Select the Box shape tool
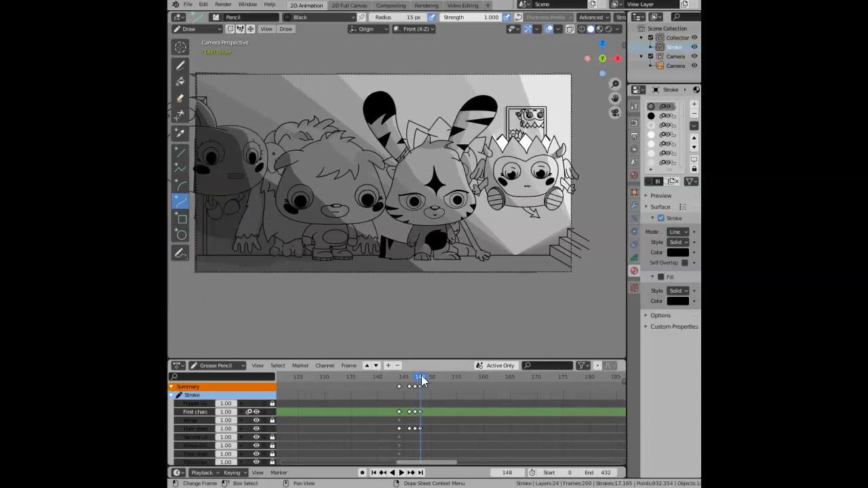The width and height of the screenshot is (868, 488). [x=180, y=218]
